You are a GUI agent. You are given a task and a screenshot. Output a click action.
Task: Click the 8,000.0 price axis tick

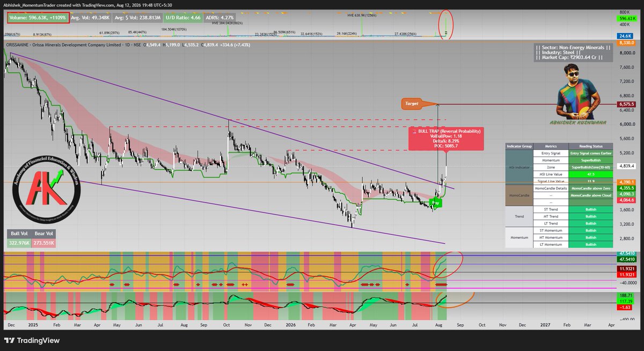point(626,54)
